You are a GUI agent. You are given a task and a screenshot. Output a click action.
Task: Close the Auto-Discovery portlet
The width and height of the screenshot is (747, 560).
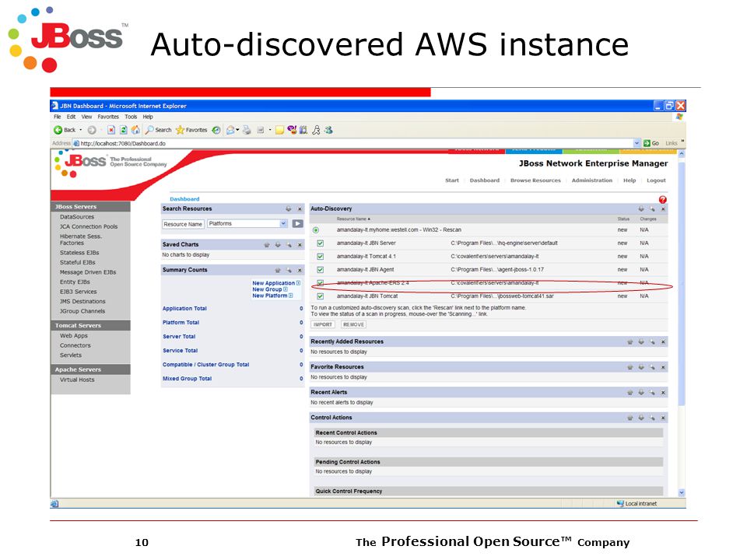point(663,209)
